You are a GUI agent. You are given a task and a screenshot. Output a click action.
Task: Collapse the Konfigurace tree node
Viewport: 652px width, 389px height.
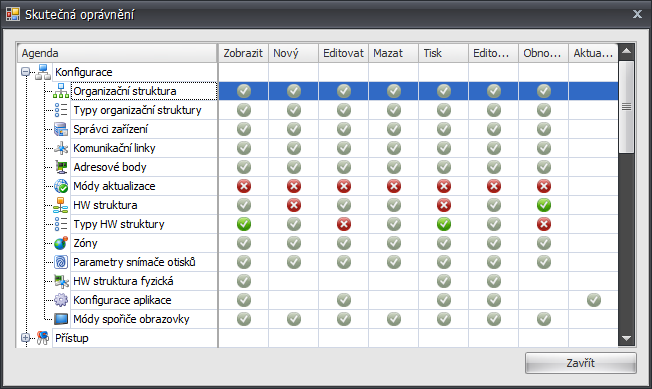(25, 72)
